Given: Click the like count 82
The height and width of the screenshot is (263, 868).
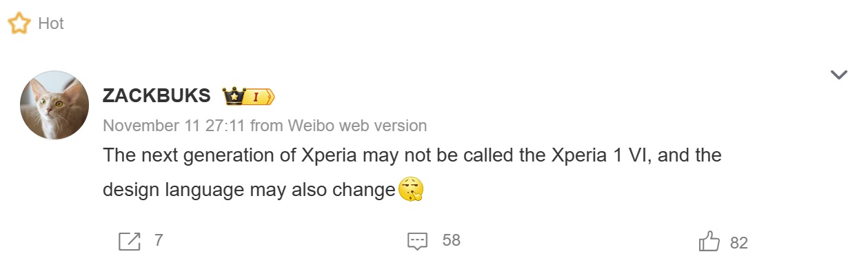Looking at the screenshot, I should click(739, 243).
